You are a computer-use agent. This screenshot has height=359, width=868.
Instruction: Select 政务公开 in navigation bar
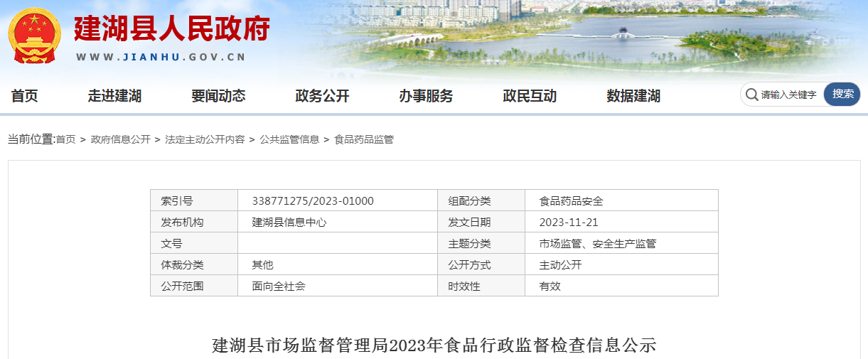click(322, 96)
